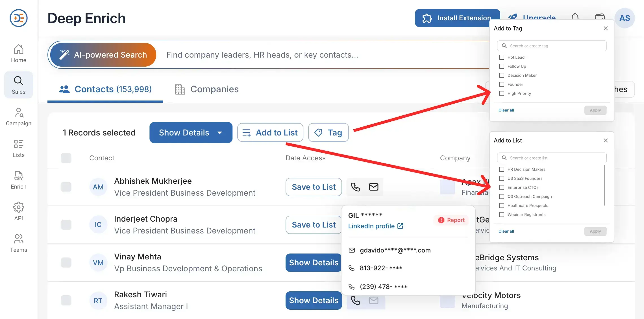
Task: Click the wallet icon in header
Action: [x=600, y=16]
